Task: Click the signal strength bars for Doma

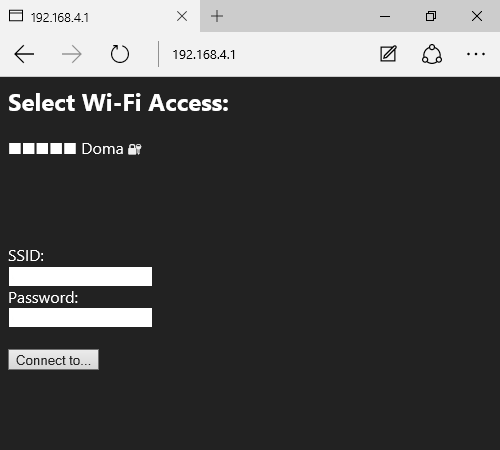Action: click(x=42, y=149)
